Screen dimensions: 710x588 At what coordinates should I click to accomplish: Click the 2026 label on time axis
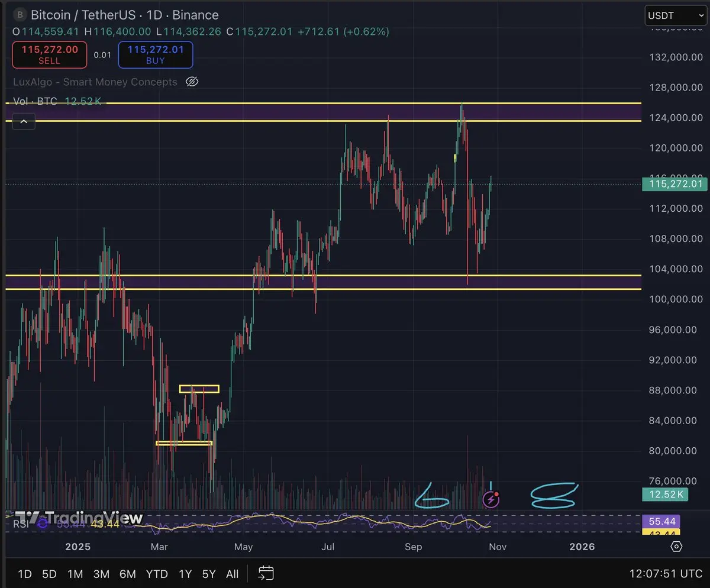[x=582, y=547]
